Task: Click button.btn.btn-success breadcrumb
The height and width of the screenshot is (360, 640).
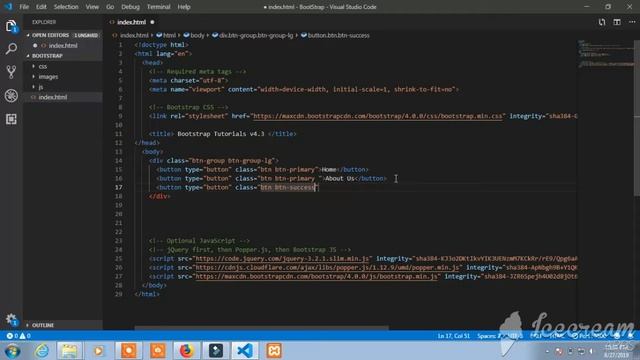Action: (338, 36)
